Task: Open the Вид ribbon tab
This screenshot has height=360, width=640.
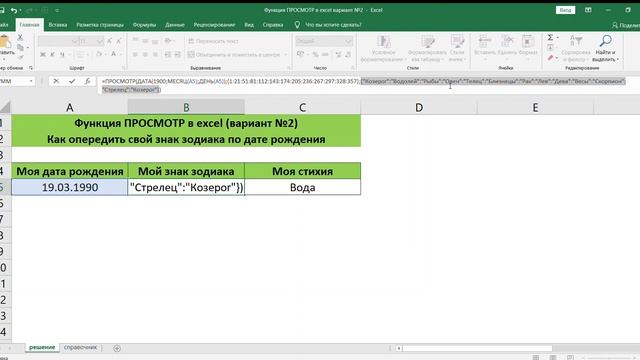Action: tap(249, 25)
